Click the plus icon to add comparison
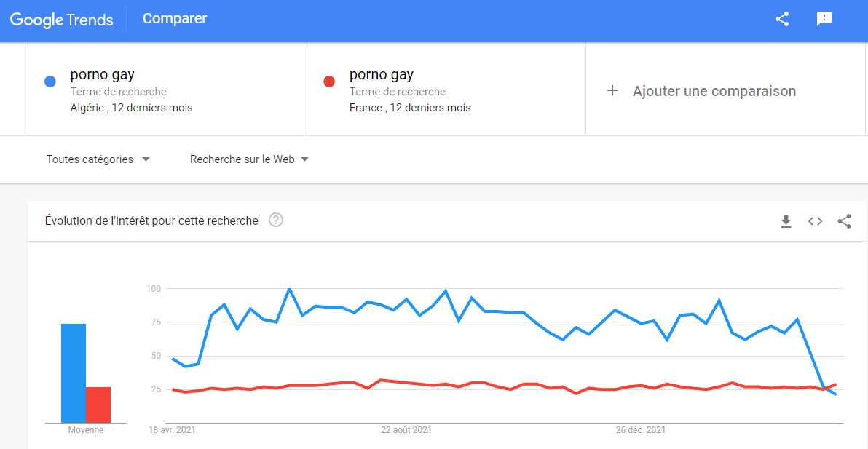 612,91
